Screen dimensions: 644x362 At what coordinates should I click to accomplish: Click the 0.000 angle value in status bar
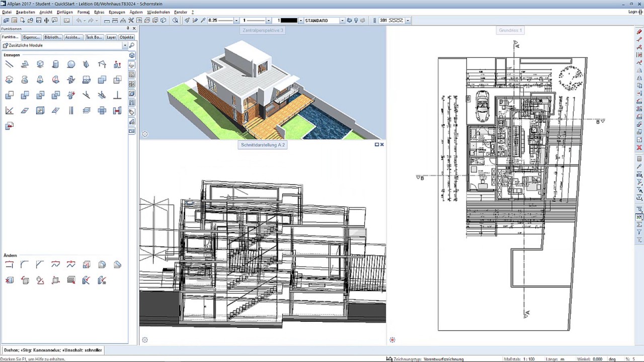click(597, 359)
